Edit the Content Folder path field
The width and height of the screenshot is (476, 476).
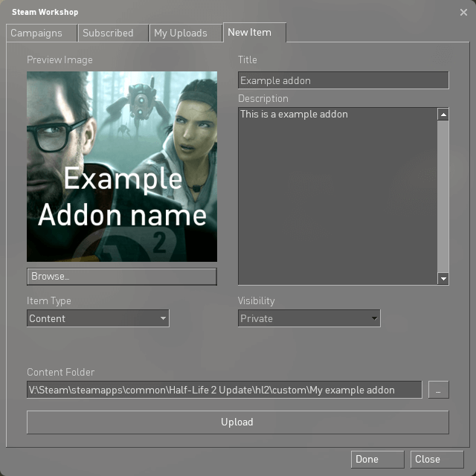coord(225,390)
